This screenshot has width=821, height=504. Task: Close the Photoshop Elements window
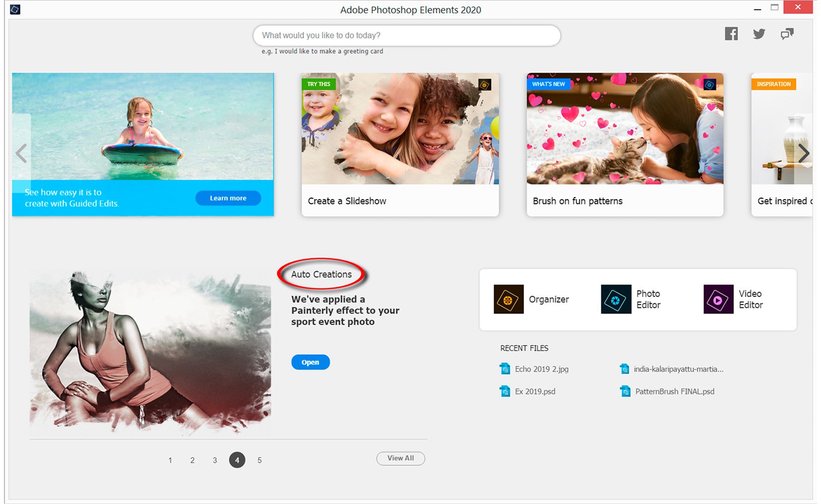coord(798,7)
